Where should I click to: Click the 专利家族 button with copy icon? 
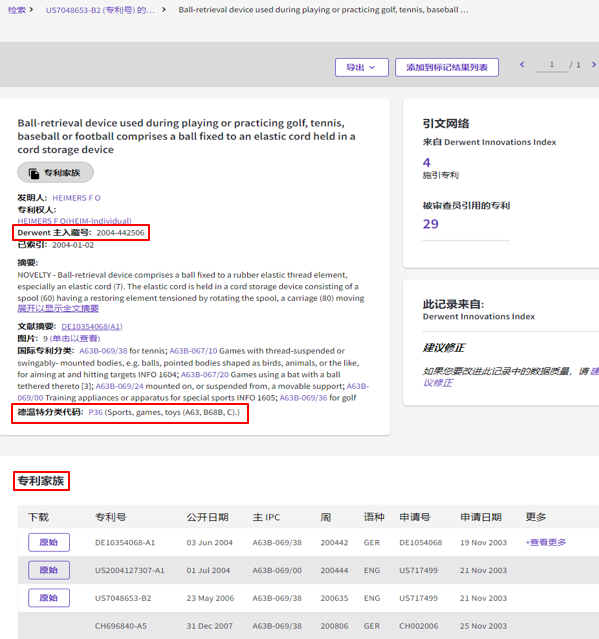[x=55, y=173]
